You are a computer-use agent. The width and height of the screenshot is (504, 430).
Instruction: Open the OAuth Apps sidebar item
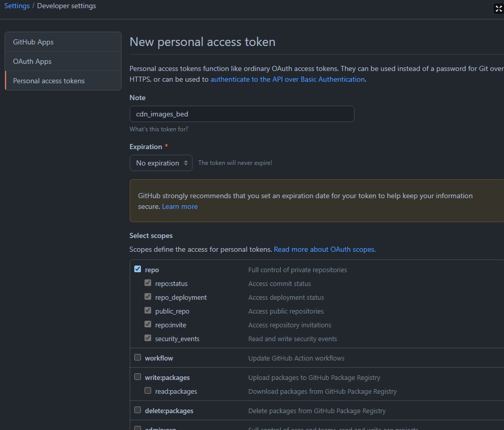[63, 61]
